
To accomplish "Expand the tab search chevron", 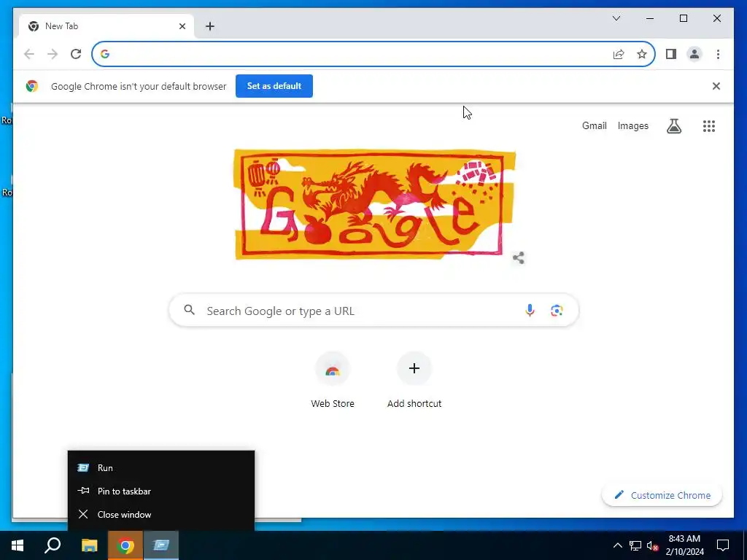I will click(616, 18).
